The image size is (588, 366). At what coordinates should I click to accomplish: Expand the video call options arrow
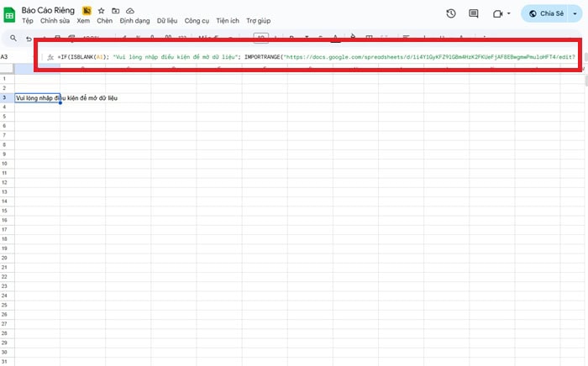point(509,13)
